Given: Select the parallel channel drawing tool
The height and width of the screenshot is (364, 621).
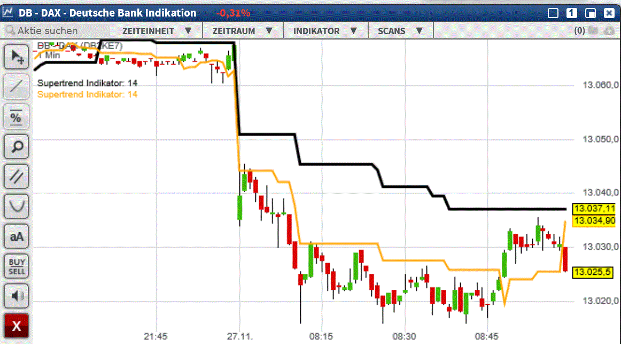Looking at the screenshot, I should click(16, 176).
